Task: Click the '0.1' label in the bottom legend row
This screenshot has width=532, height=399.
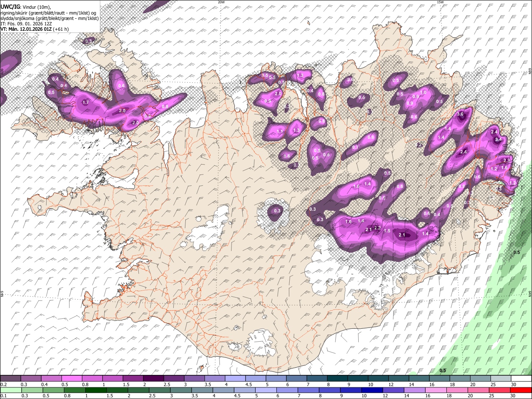Action: [x=3, y=396]
